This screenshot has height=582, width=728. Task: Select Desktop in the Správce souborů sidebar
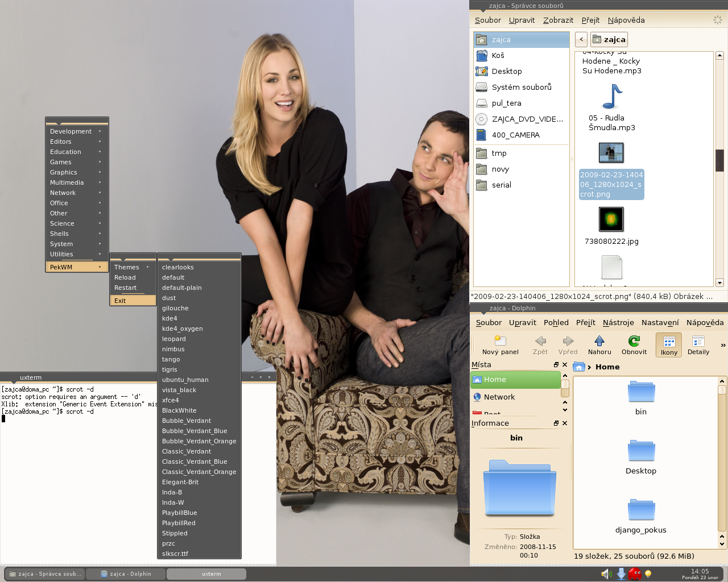[522, 71]
